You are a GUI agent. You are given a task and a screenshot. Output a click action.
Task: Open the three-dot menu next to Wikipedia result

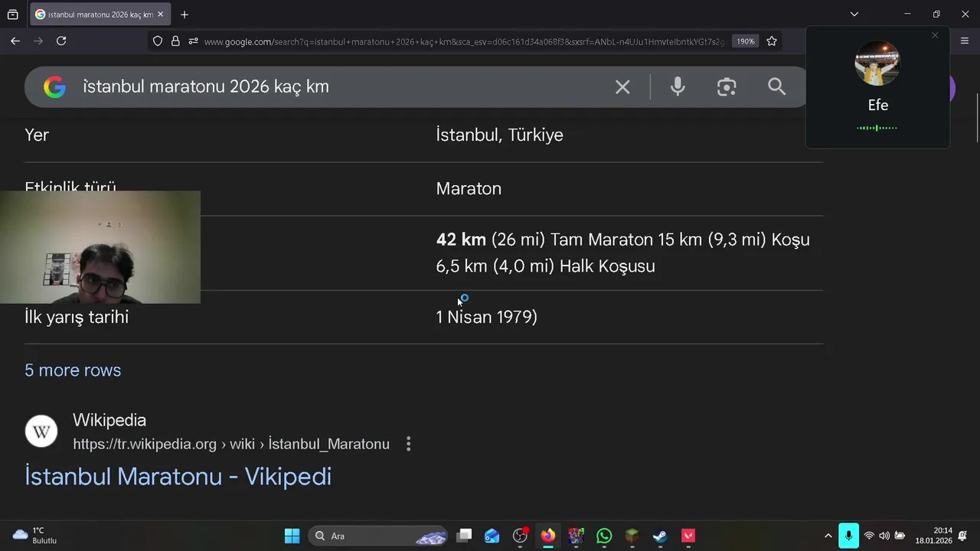coord(408,444)
